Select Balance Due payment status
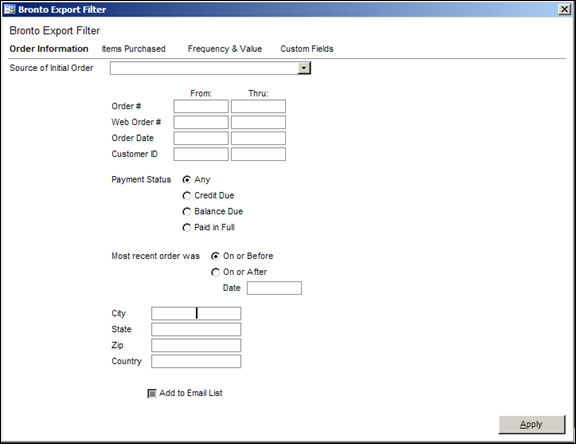The height and width of the screenshot is (444, 576). click(187, 212)
